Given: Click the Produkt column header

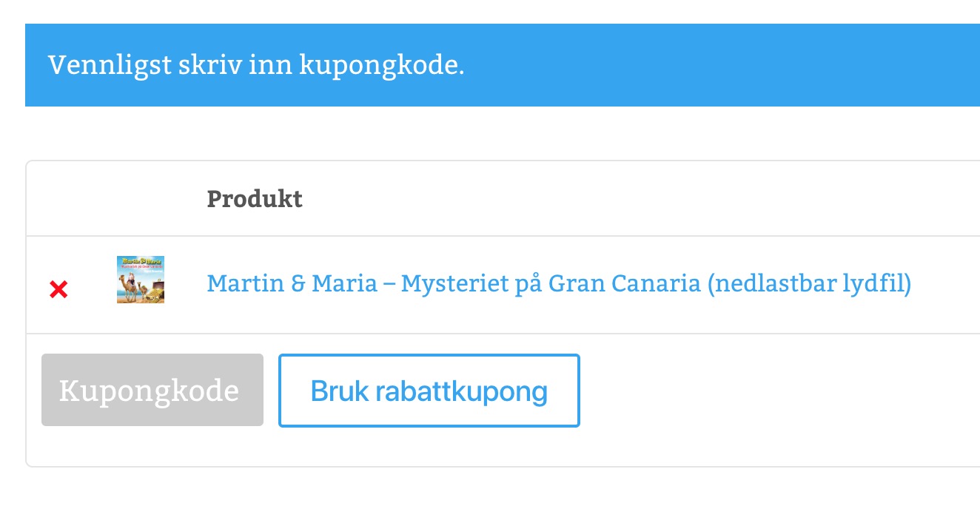Looking at the screenshot, I should (x=255, y=199).
